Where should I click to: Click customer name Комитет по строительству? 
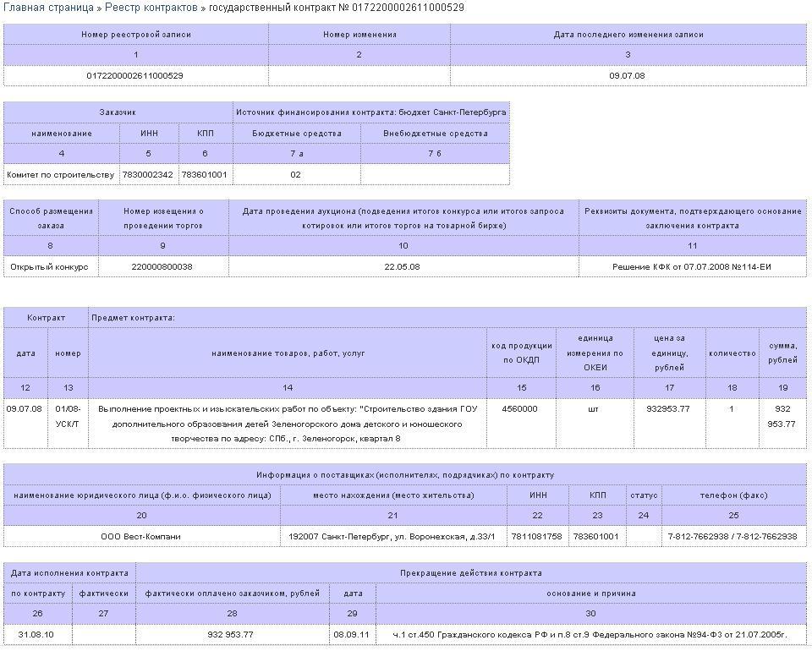tap(60, 175)
